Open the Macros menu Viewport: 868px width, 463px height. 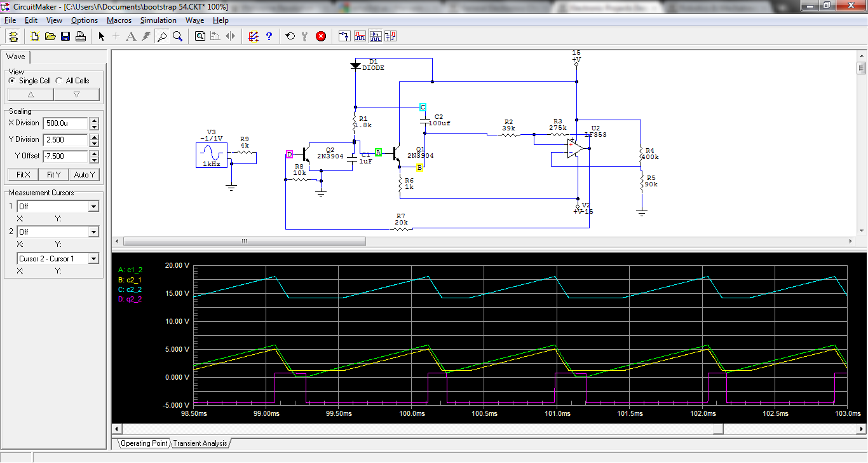coord(119,20)
